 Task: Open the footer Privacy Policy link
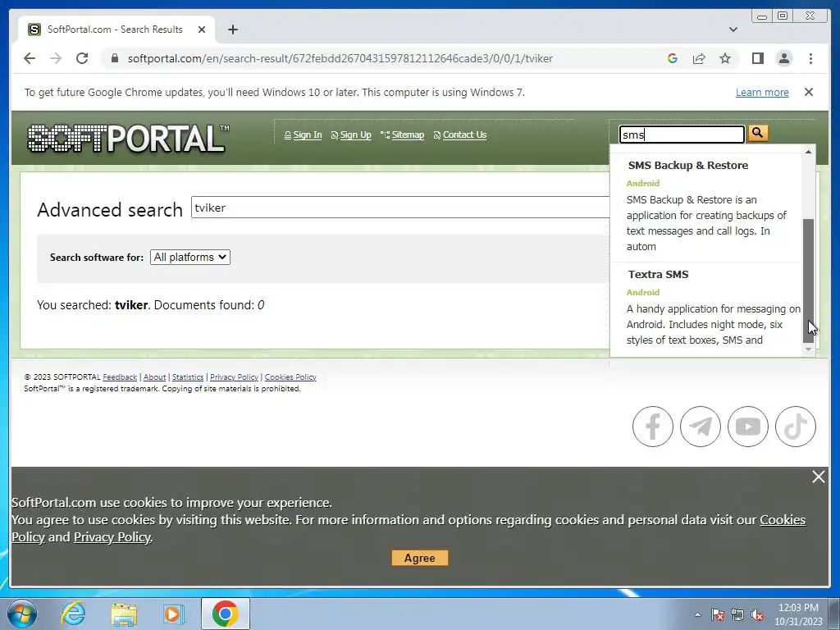(234, 377)
